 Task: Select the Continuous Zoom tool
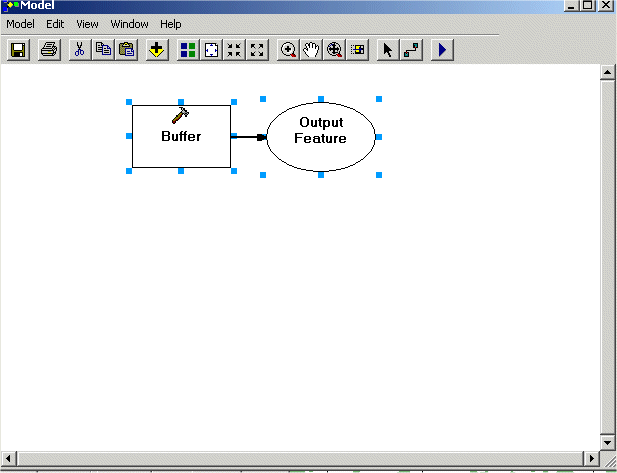tap(334, 50)
